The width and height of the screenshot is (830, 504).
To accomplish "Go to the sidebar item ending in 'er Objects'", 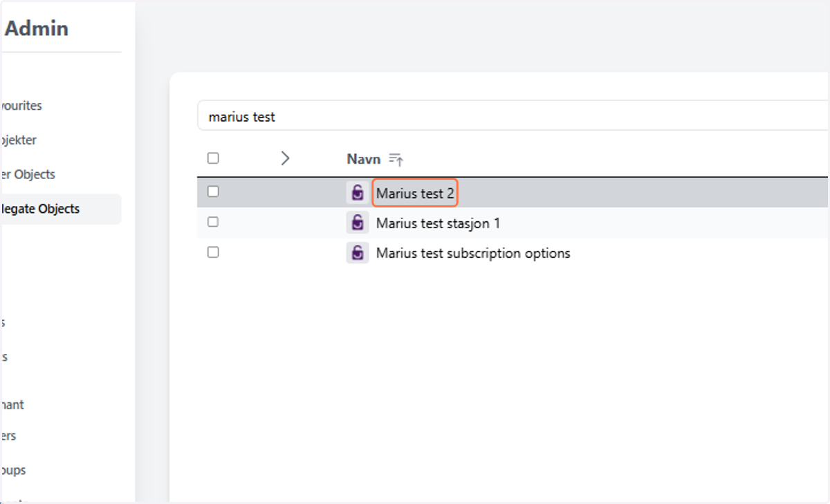I will click(x=28, y=174).
